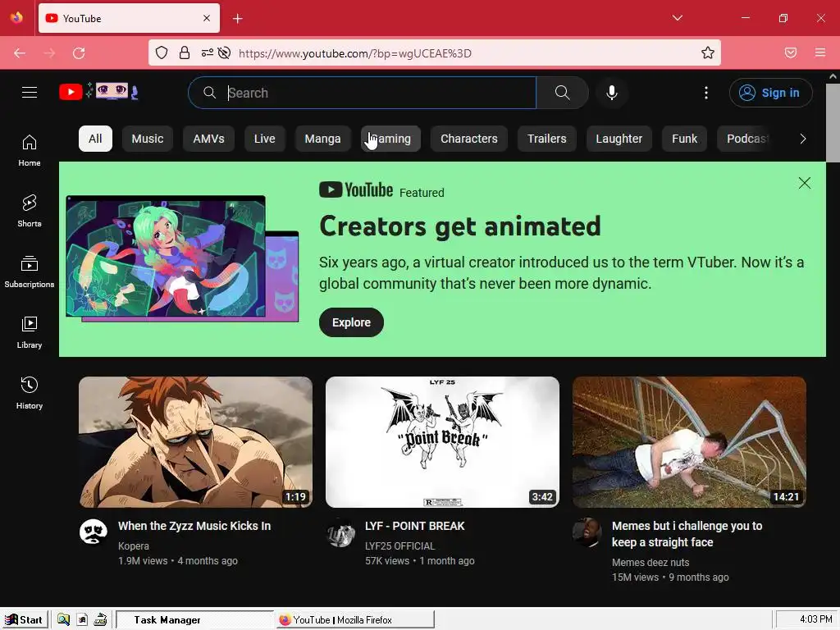Image resolution: width=840 pixels, height=630 pixels.
Task: Close the YouTube tab
Action: [x=207, y=18]
